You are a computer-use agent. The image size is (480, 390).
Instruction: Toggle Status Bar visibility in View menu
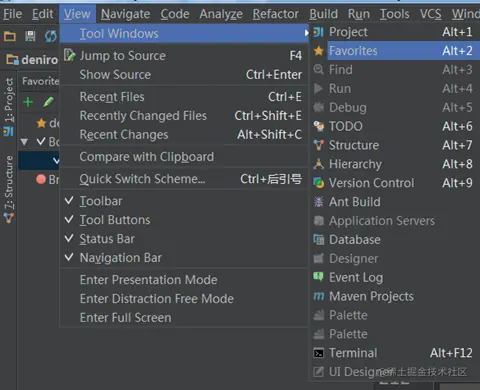pyautogui.click(x=184, y=239)
